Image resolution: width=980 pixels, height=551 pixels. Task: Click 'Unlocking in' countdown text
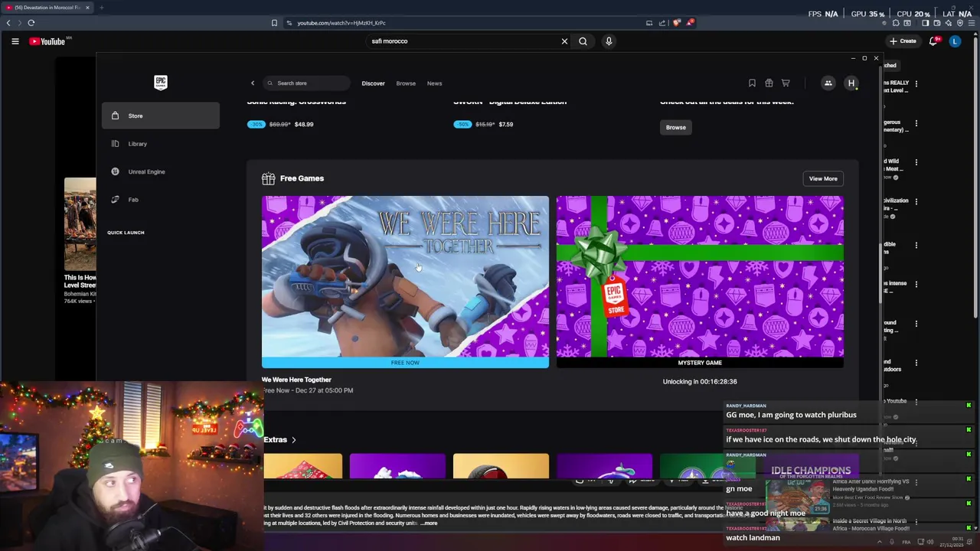[x=700, y=381]
